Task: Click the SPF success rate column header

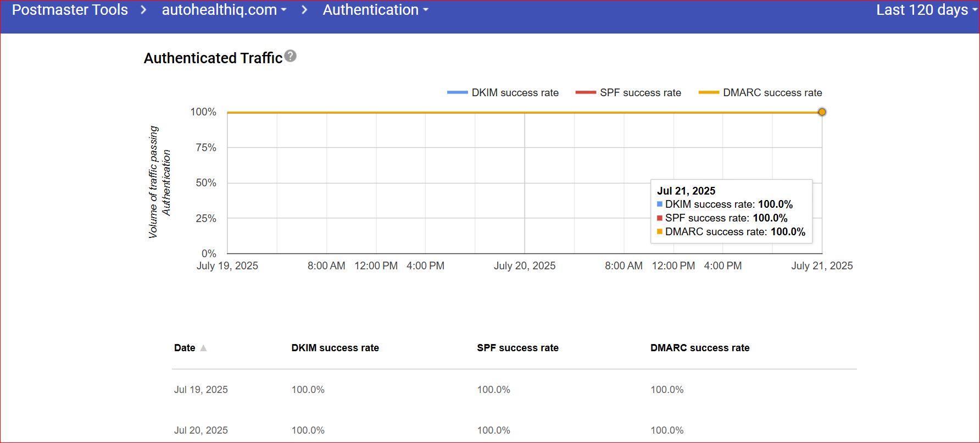Action: [x=517, y=348]
